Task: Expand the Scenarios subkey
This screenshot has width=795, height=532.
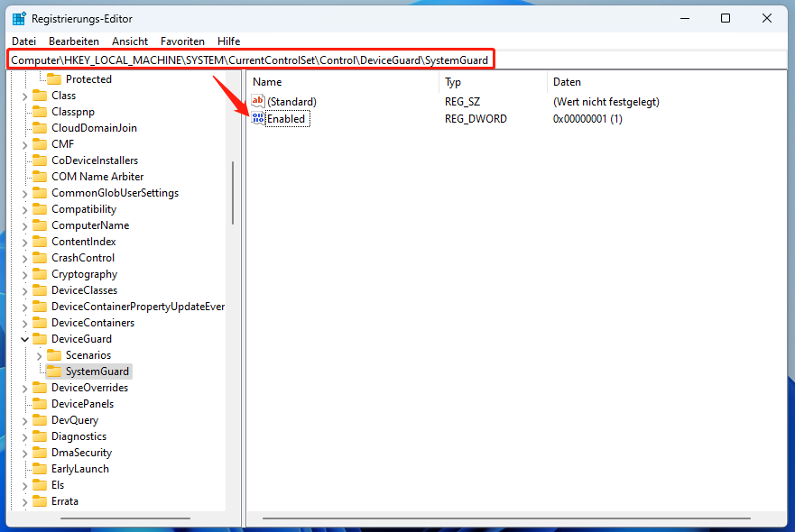Action: click(39, 355)
